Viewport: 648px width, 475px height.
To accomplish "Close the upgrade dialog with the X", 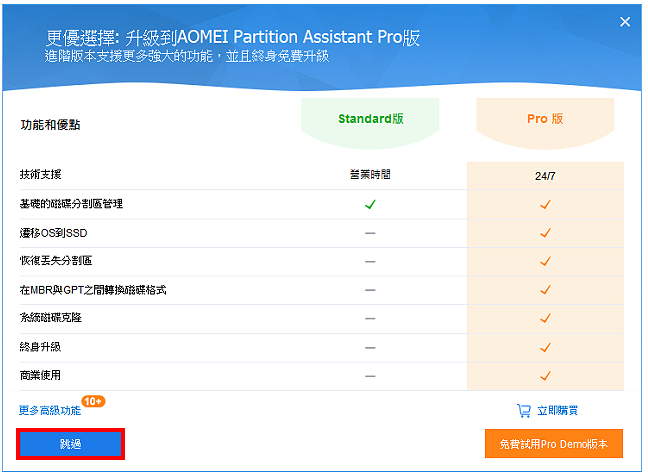I will [625, 22].
